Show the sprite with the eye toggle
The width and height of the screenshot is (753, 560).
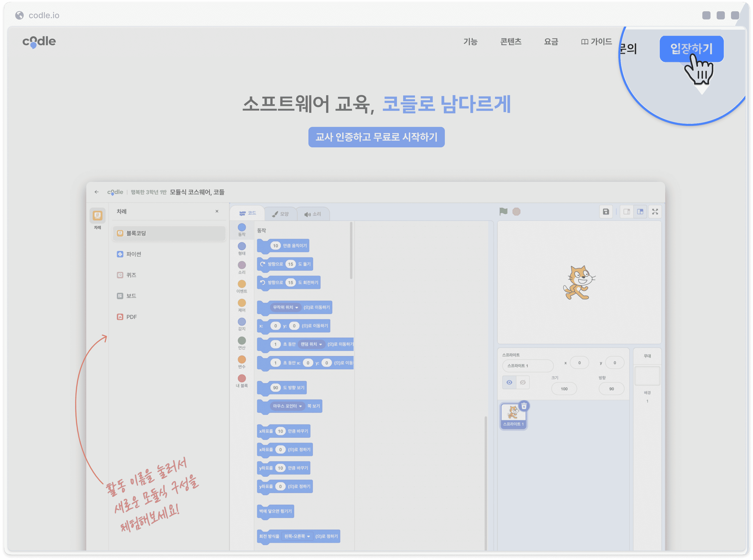(509, 382)
